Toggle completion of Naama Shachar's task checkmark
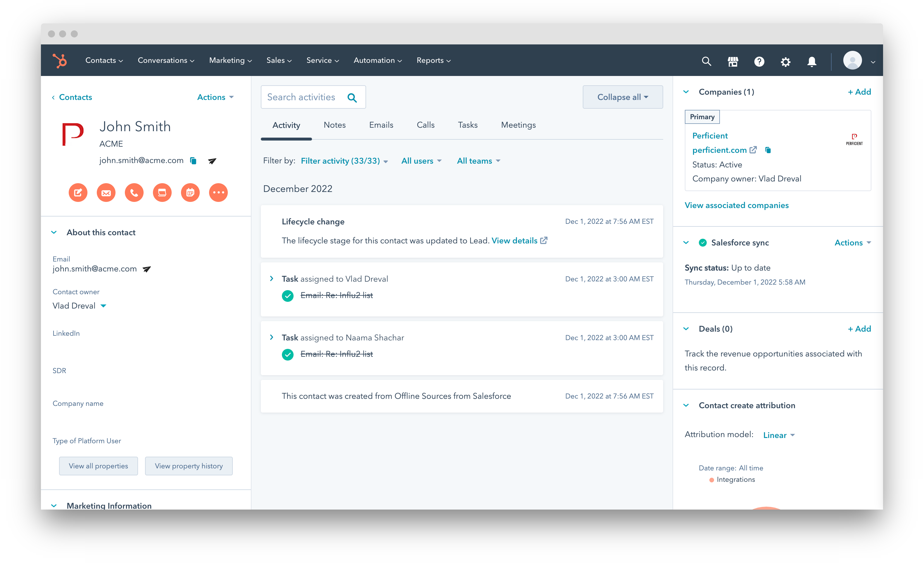924x568 pixels. tap(287, 355)
